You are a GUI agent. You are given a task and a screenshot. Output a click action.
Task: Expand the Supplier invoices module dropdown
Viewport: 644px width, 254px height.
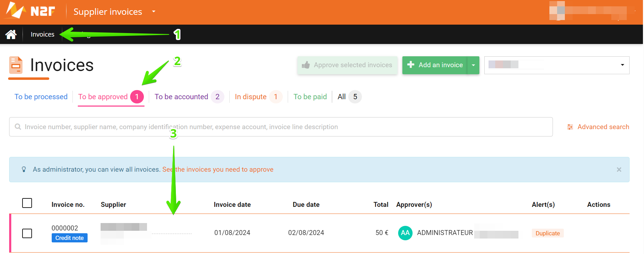click(154, 12)
